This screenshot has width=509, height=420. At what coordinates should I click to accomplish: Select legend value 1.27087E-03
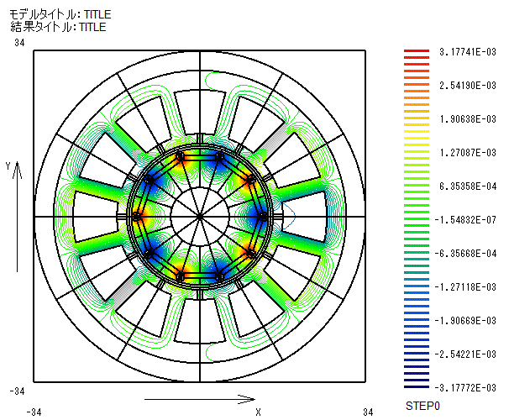468,153
